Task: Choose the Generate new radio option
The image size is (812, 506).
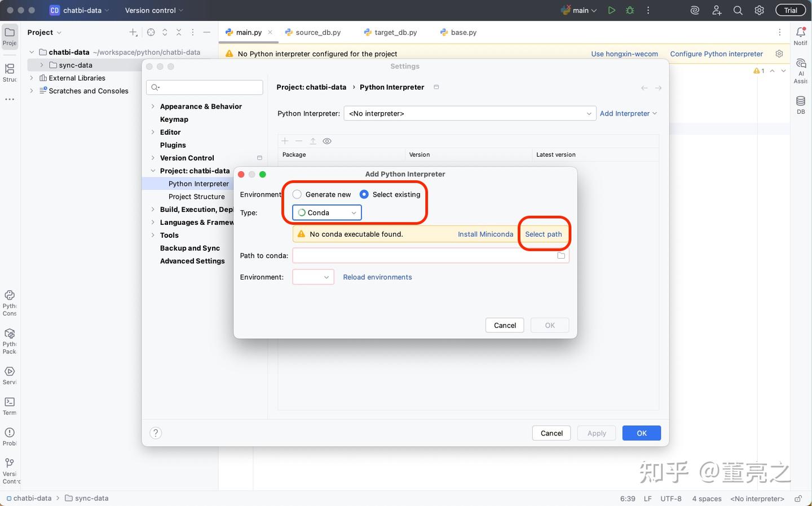Action: click(x=322, y=194)
